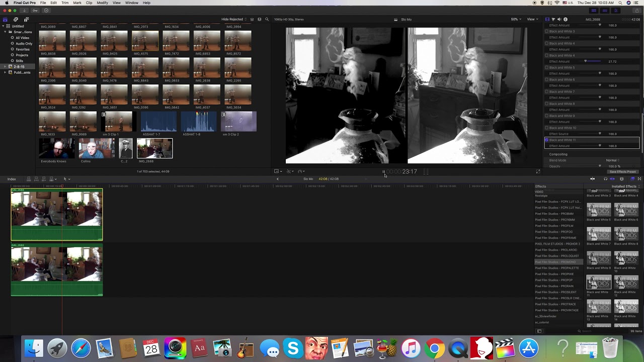Show the Color inspector tab

tap(553, 20)
